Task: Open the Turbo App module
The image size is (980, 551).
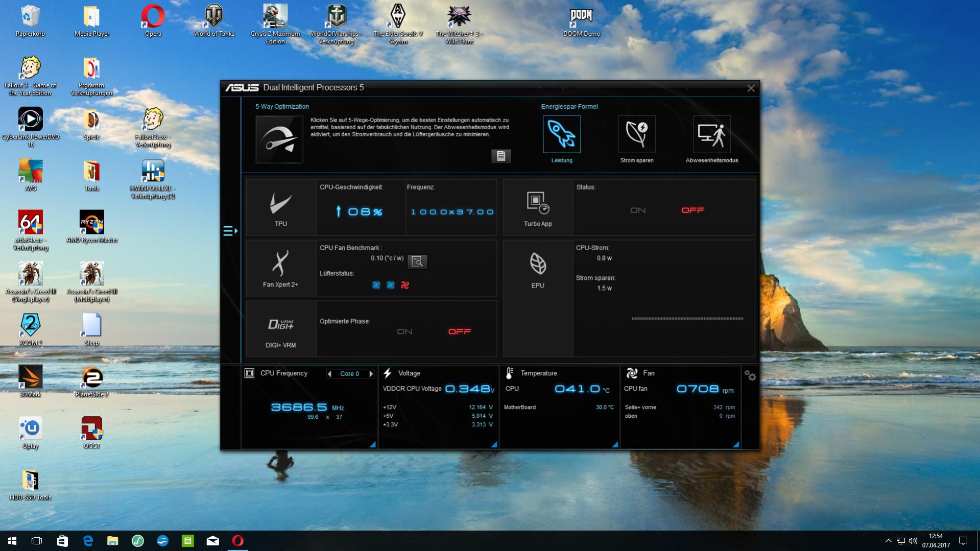Action: click(538, 207)
